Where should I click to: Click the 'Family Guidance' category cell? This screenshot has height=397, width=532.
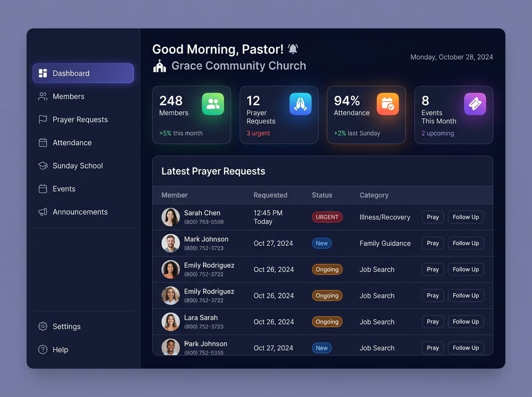coord(385,243)
